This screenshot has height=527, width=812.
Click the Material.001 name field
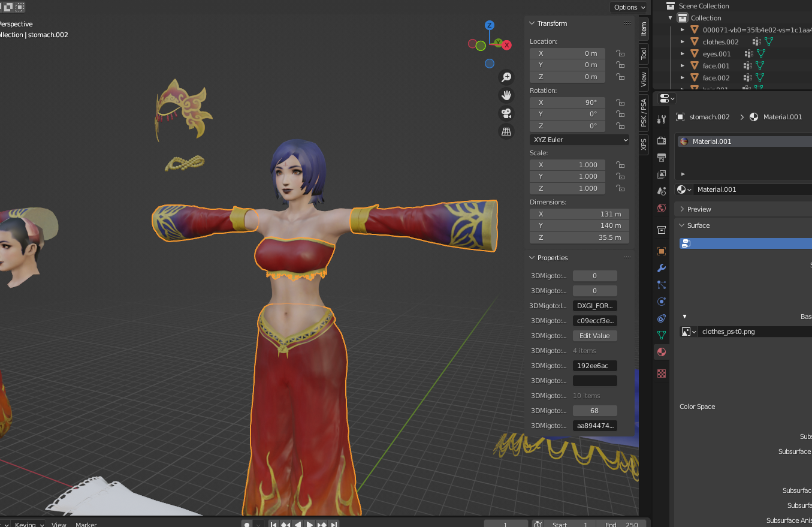754,189
